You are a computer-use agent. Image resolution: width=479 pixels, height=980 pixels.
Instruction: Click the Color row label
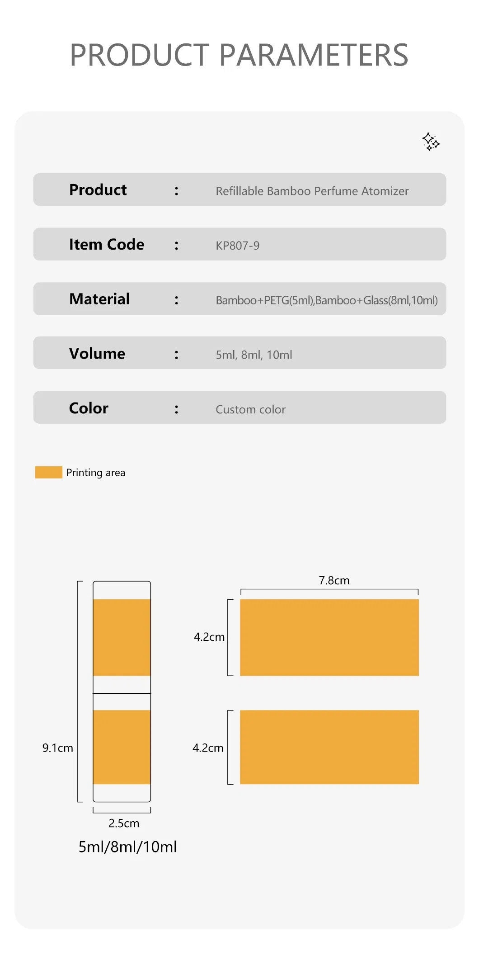[89, 408]
